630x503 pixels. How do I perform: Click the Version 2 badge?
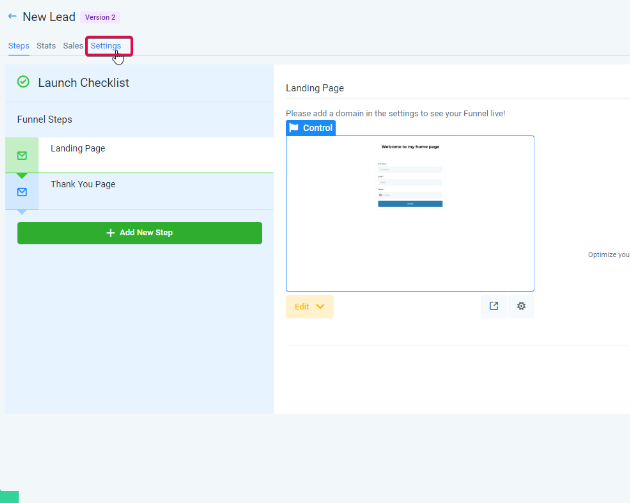100,17
